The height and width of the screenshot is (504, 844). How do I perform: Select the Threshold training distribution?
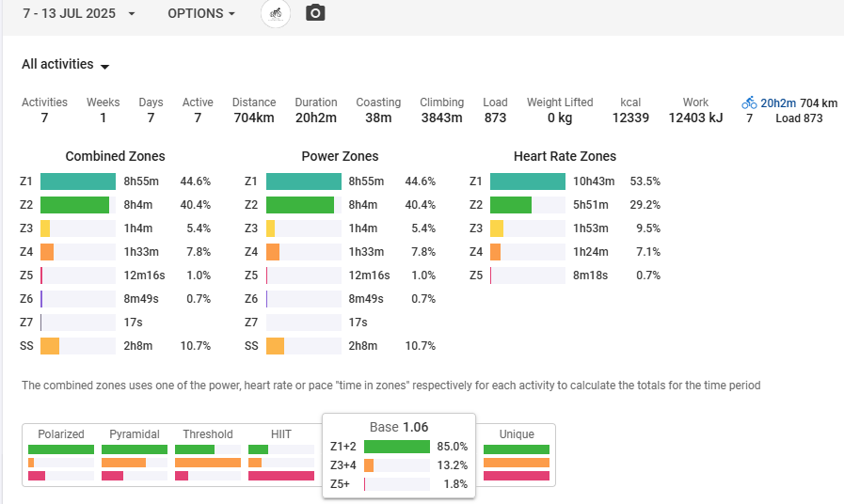click(x=208, y=454)
